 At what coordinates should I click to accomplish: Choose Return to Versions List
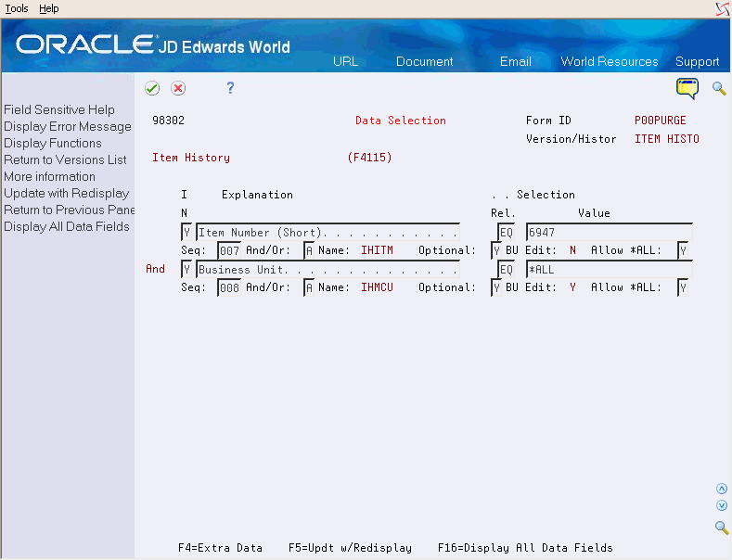pos(65,160)
